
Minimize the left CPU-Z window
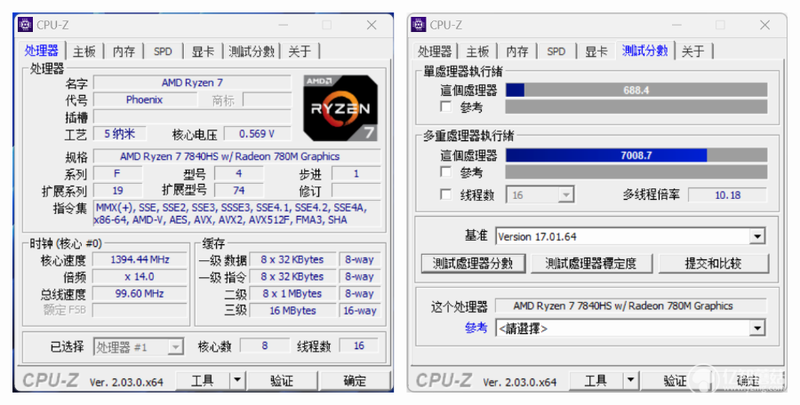pyautogui.click(x=283, y=25)
